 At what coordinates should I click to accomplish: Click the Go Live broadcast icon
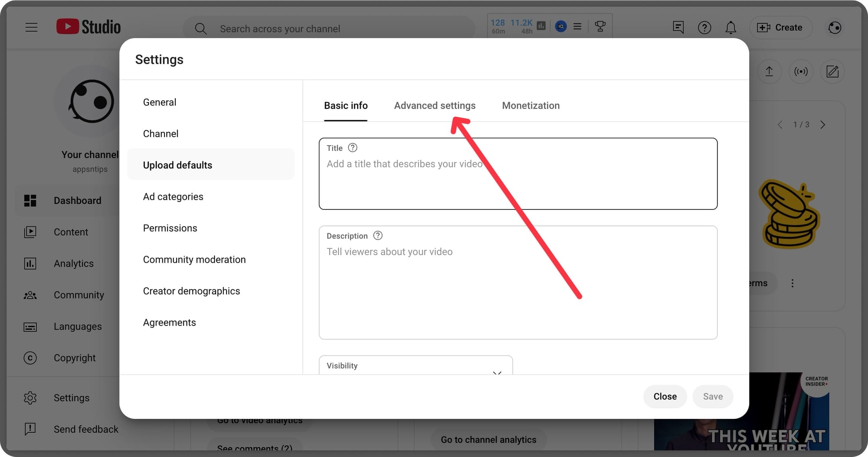[801, 72]
